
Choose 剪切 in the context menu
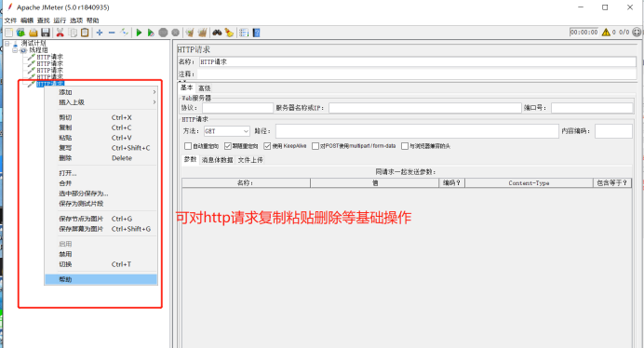101,117
